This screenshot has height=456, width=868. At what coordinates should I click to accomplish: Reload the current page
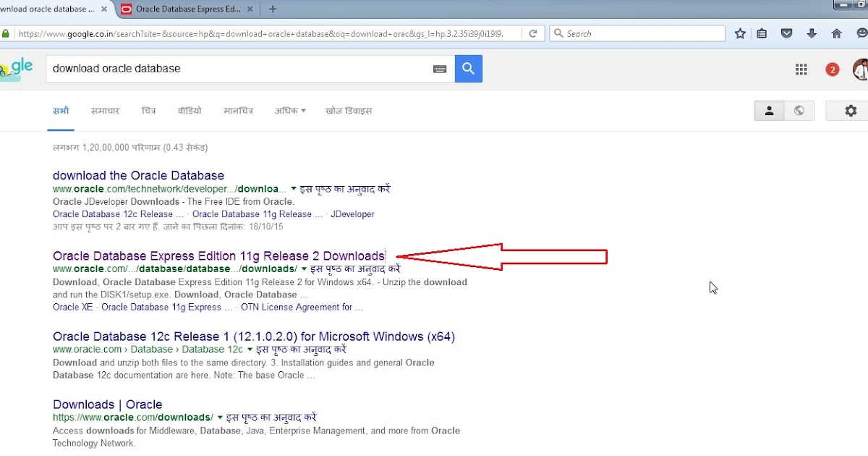coord(533,33)
